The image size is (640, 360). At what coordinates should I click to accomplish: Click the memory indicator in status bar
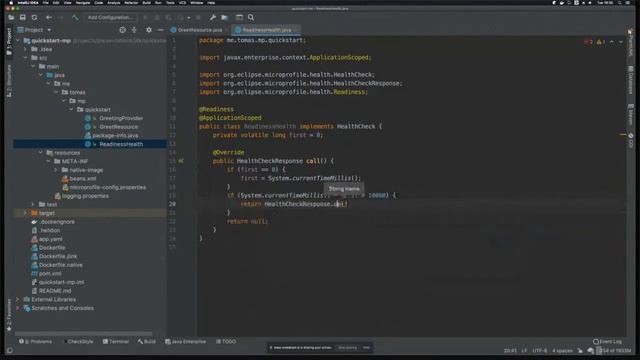pos(614,350)
